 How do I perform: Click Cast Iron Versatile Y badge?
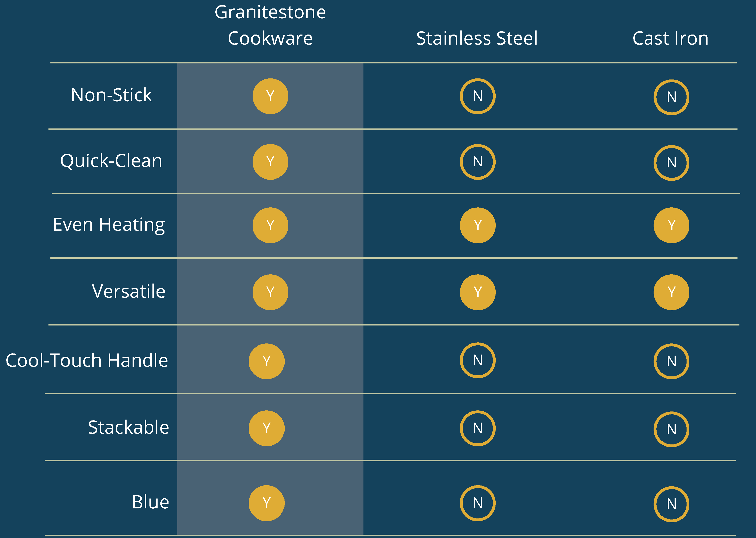[x=671, y=292]
